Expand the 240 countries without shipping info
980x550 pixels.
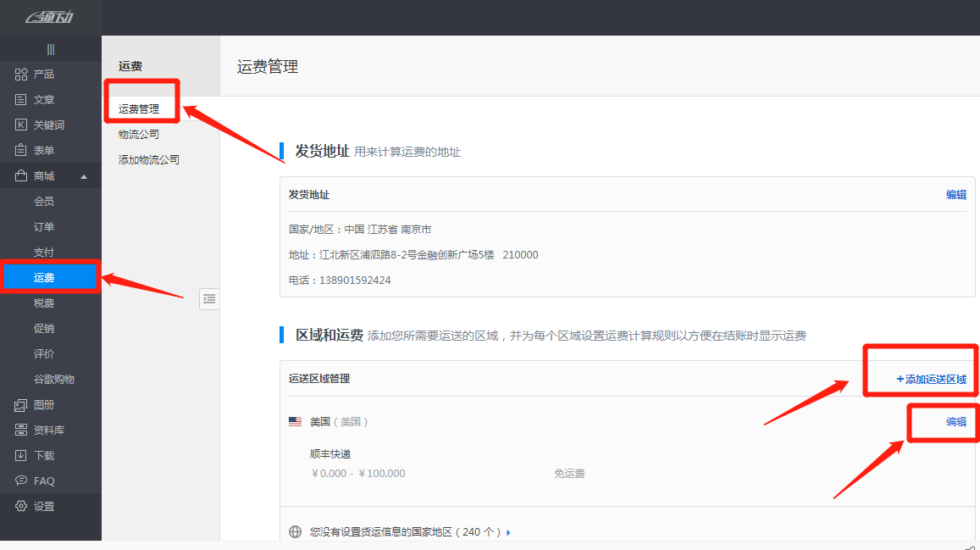407,531
